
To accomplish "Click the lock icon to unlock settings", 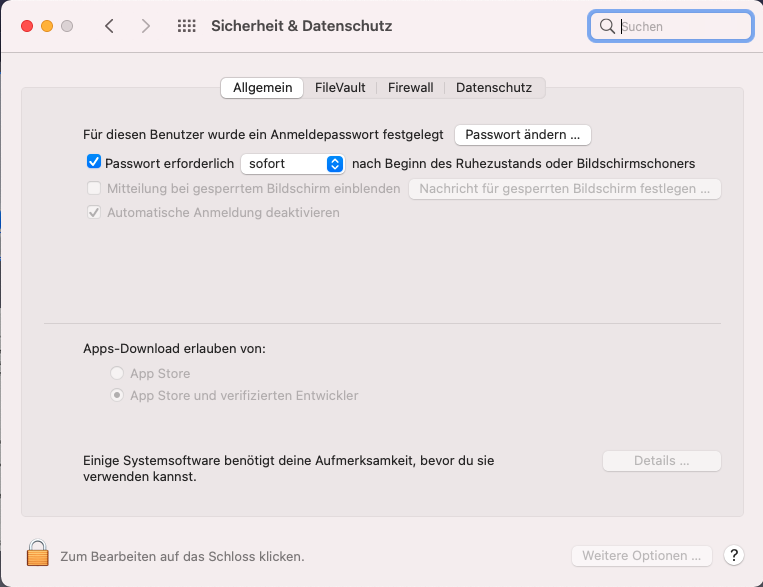I will coord(37,554).
